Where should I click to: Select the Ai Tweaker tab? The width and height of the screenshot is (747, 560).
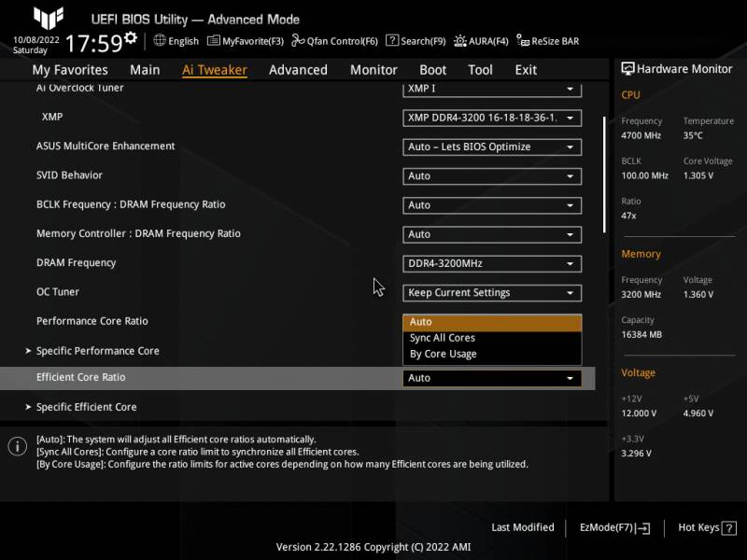point(215,70)
